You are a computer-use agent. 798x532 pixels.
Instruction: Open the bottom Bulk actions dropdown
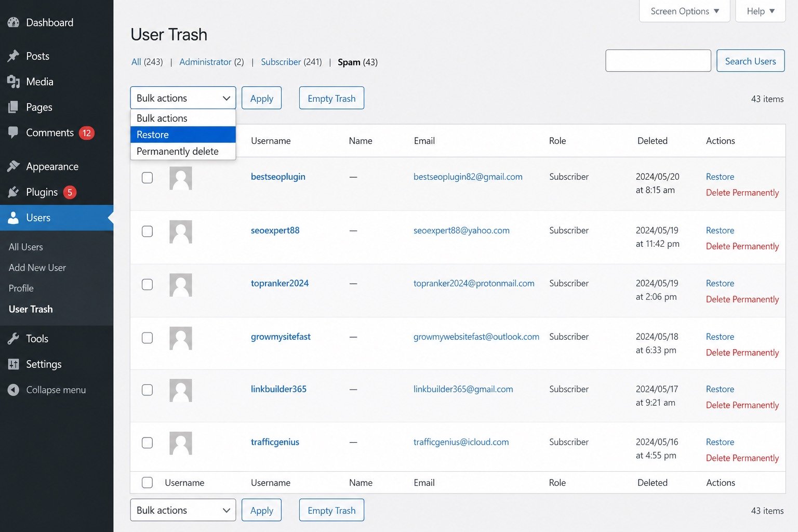coord(183,510)
